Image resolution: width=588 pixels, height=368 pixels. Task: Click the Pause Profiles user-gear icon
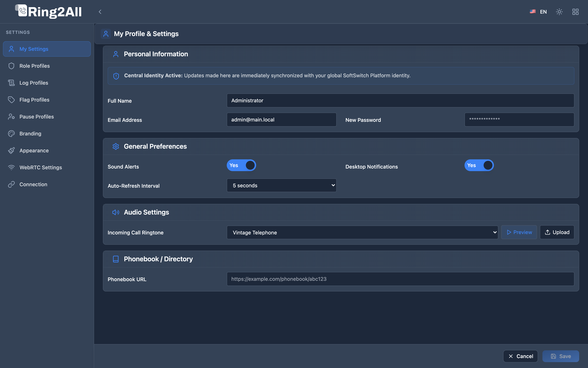11,117
